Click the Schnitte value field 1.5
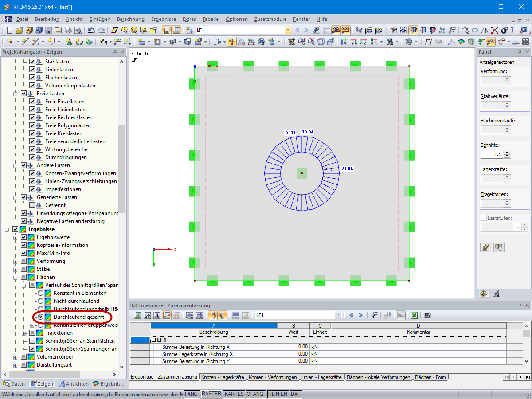This screenshot has width=532, height=399. click(492, 154)
